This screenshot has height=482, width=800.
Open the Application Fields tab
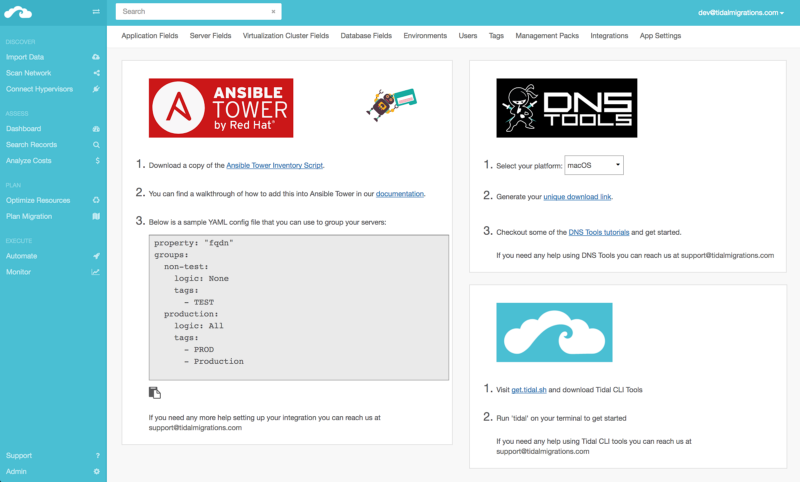[149, 36]
